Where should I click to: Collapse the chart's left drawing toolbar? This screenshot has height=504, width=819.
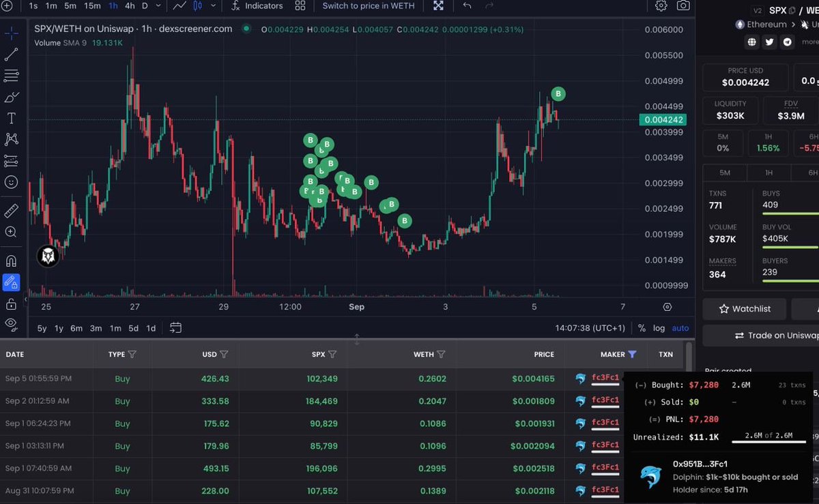click(x=26, y=299)
